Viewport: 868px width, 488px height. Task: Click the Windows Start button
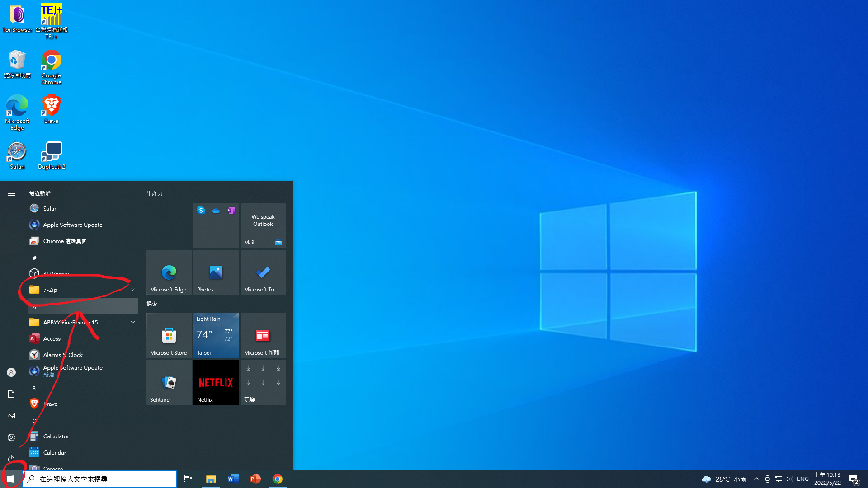[x=11, y=479]
